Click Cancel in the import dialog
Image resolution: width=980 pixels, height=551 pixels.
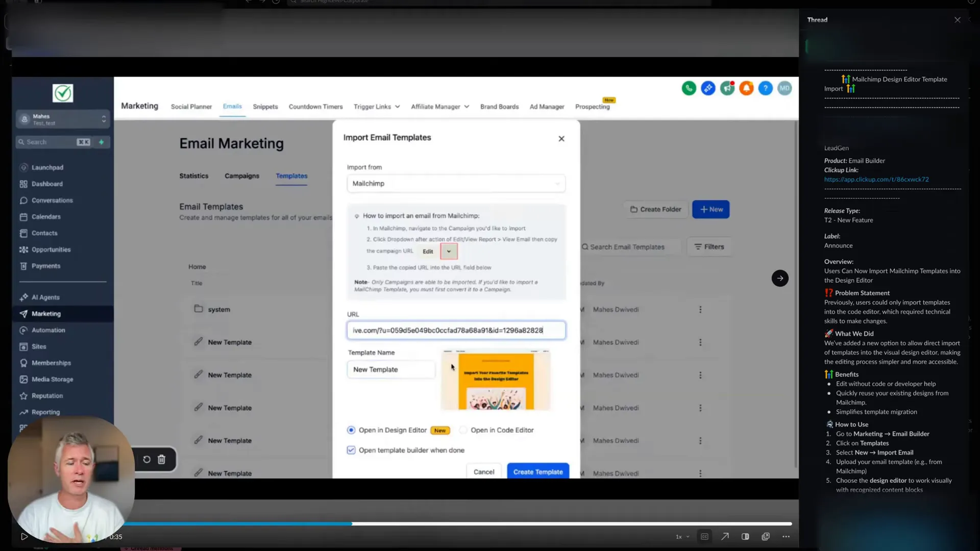(x=484, y=472)
